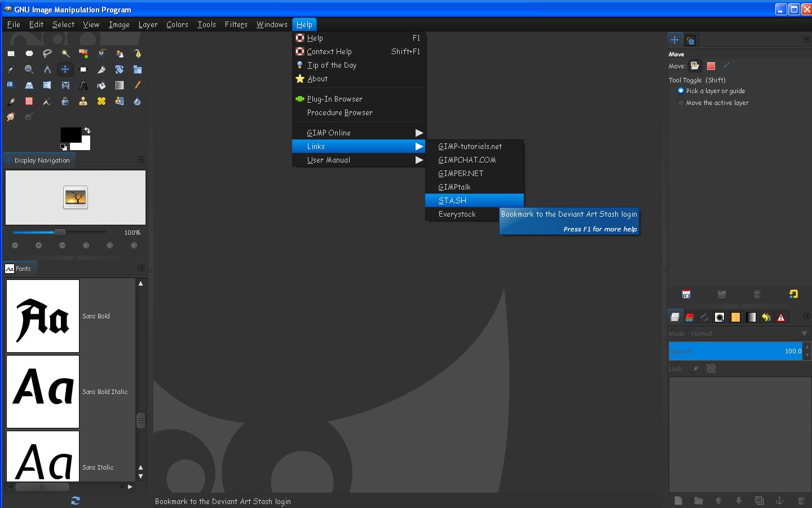This screenshot has width=812, height=508.
Task: Open the Filters menu
Action: click(x=236, y=24)
